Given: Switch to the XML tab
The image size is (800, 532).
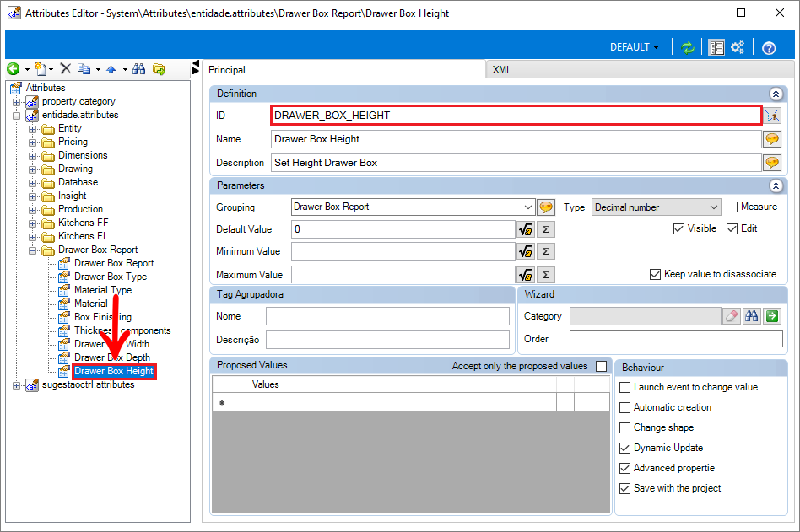Looking at the screenshot, I should coord(501,70).
